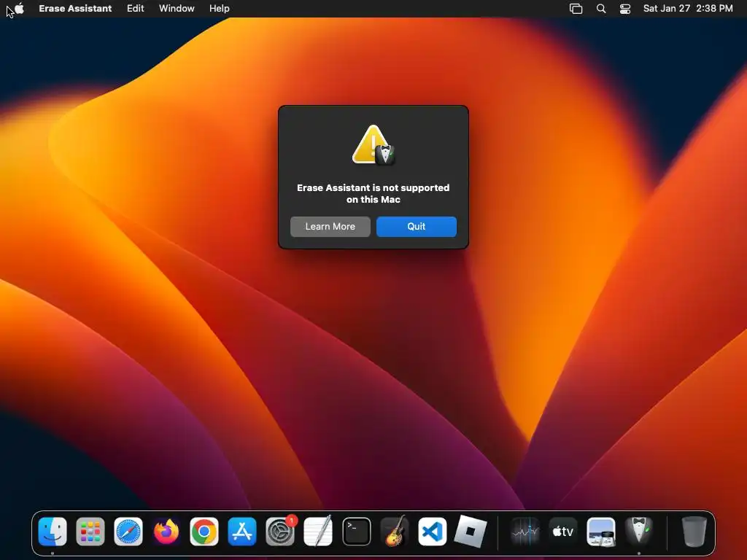Open Spotlight search magnifier
The height and width of the screenshot is (560, 747).
[x=601, y=9]
